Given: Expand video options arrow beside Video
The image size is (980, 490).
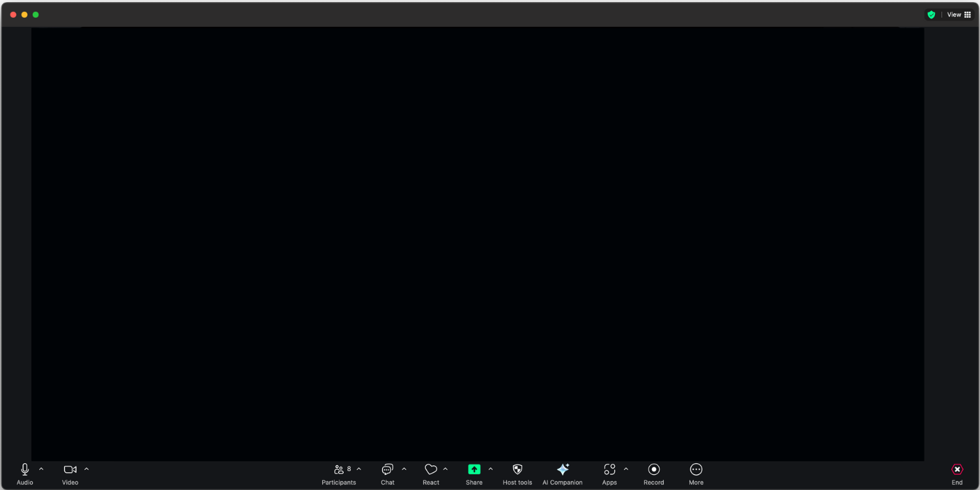Looking at the screenshot, I should click(86, 469).
